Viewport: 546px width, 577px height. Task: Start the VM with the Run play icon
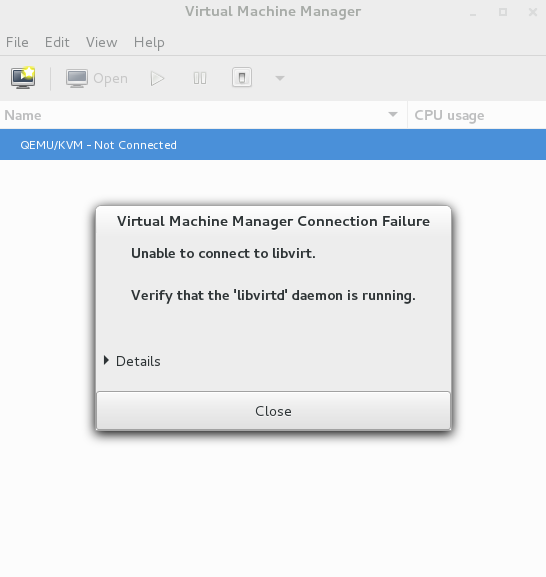tap(157, 78)
